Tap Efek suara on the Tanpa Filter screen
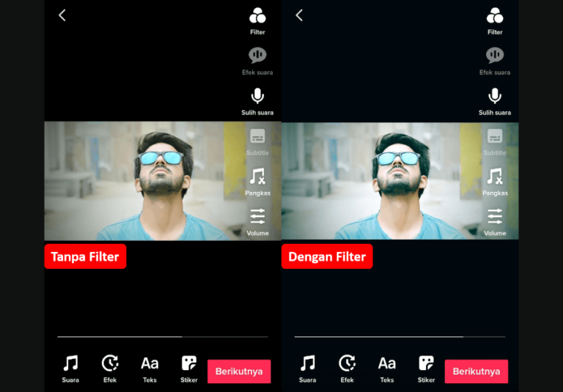The width and height of the screenshot is (563, 392). [x=257, y=62]
